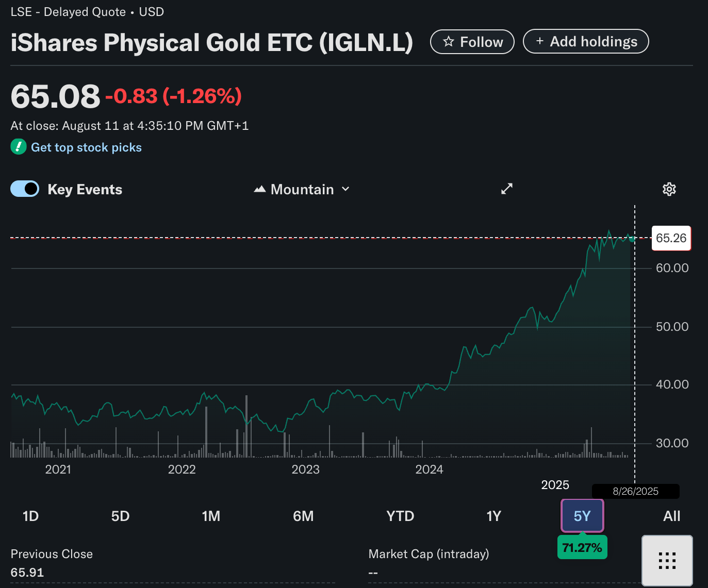Select the 1D time range
This screenshot has width=708, height=588.
(x=30, y=516)
